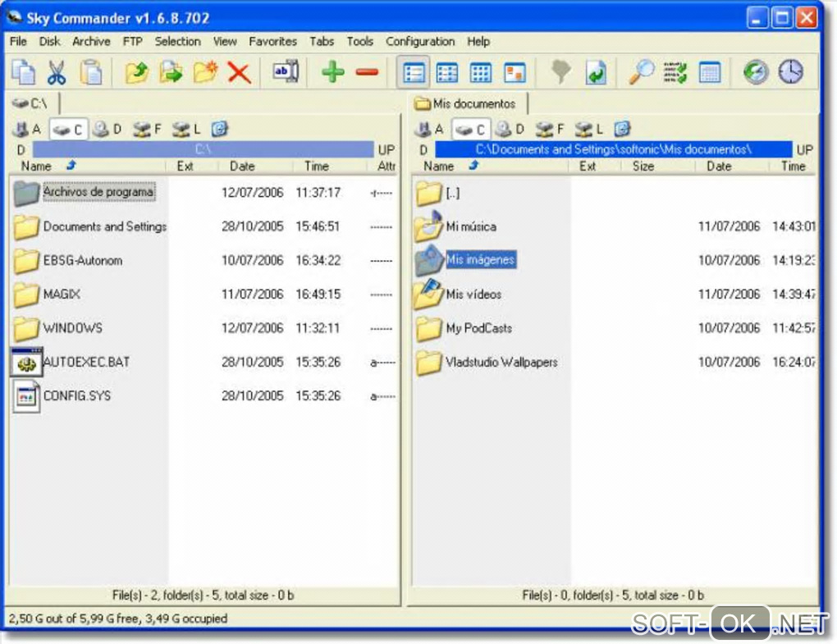Open the FTP menu
The width and height of the screenshot is (837, 644).
tap(132, 42)
